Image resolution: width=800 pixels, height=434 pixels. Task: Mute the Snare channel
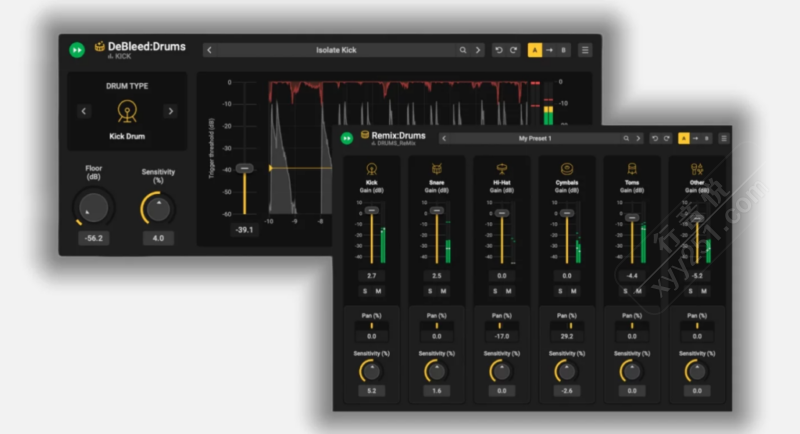[443, 291]
